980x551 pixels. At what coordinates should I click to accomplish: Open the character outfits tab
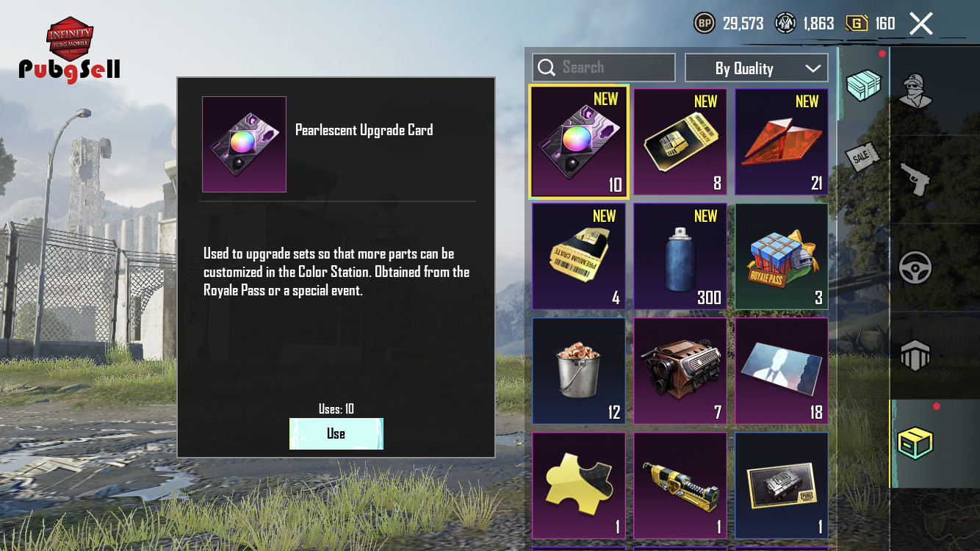coord(915,92)
